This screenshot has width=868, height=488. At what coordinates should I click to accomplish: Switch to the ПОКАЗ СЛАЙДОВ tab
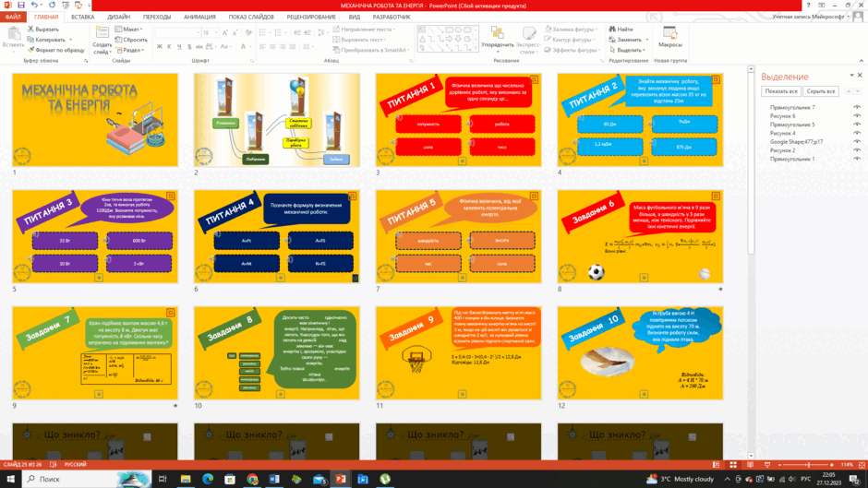[251, 18]
